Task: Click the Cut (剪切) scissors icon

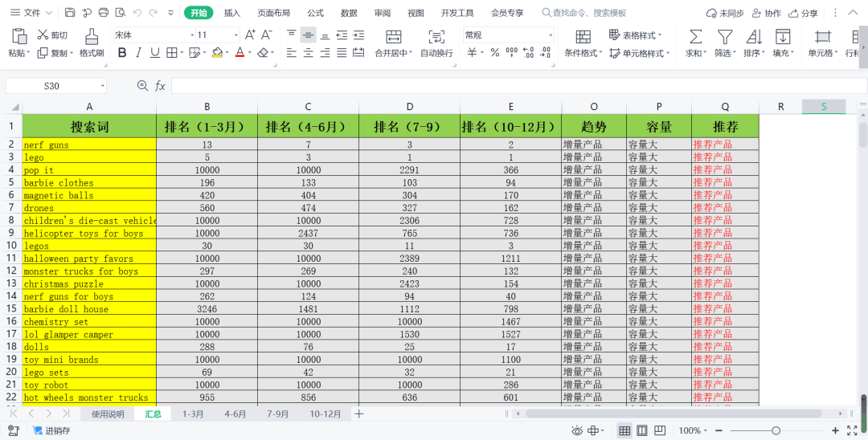Action: click(43, 35)
